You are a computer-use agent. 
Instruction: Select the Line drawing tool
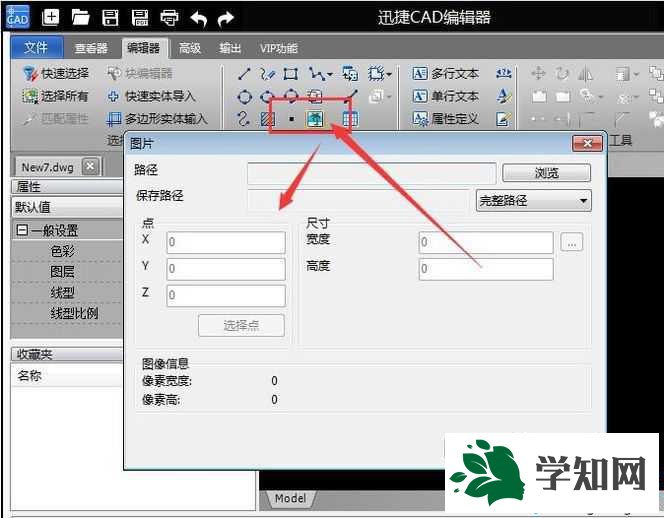tap(244, 74)
